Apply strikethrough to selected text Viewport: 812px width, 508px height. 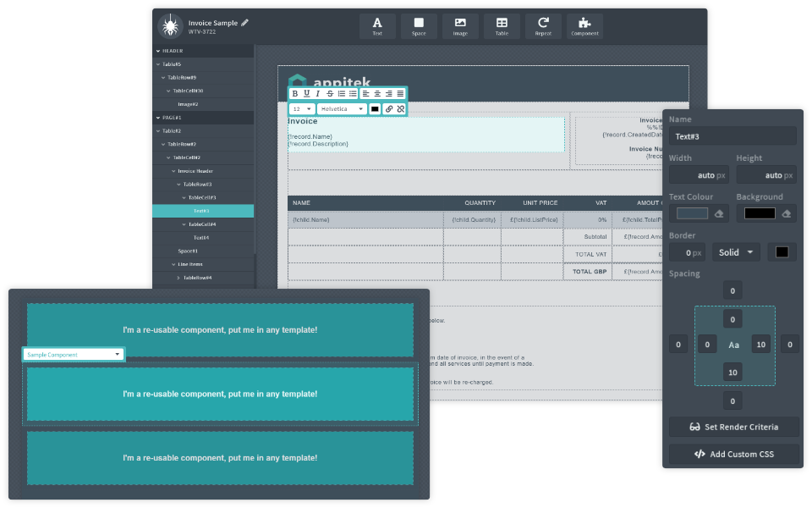(330, 94)
